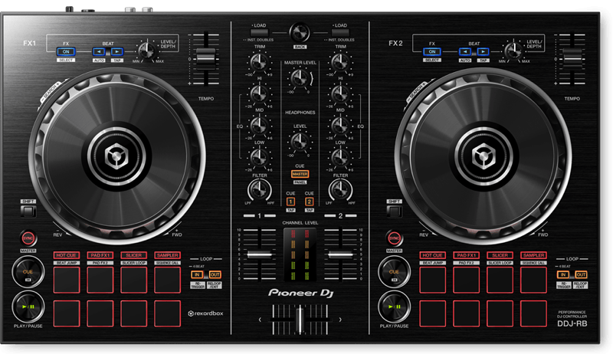Click the left deck SHIFT button
This screenshot has height=364, width=613.
click(28, 212)
